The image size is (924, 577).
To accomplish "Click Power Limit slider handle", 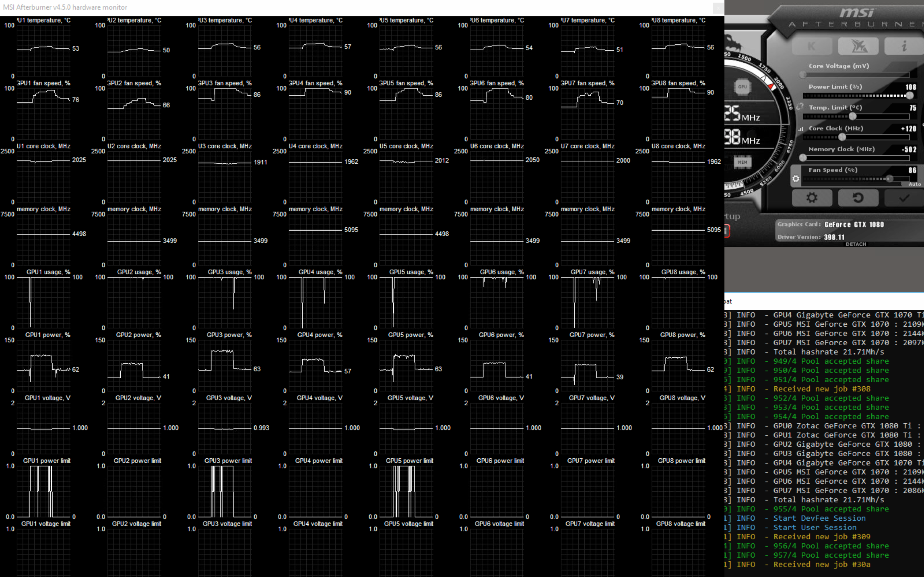I will coord(910,96).
